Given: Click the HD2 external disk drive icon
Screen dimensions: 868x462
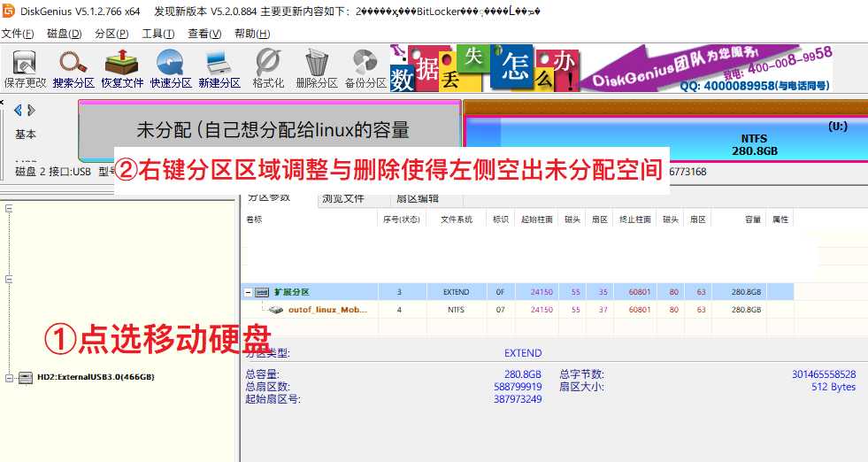Looking at the screenshot, I should point(26,378).
